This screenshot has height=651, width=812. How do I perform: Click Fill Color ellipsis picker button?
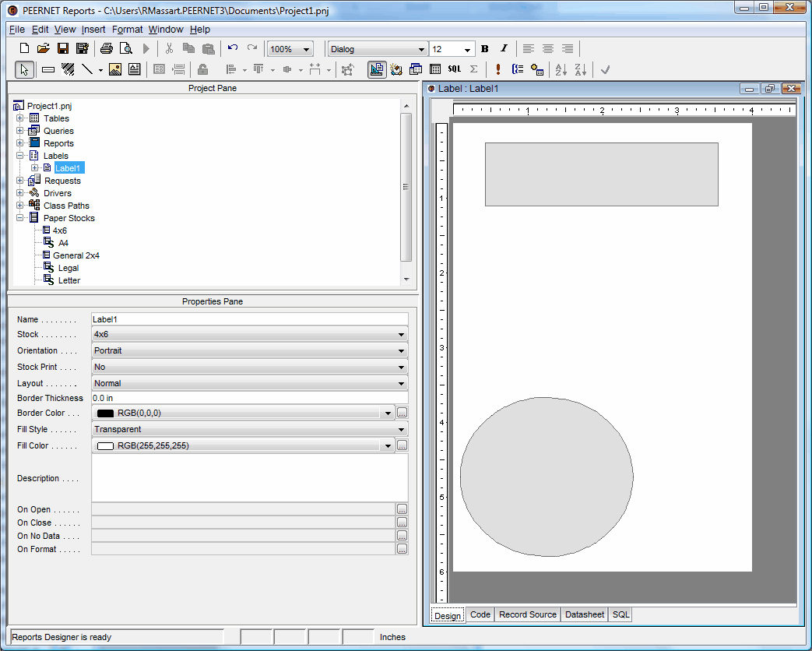click(x=402, y=445)
